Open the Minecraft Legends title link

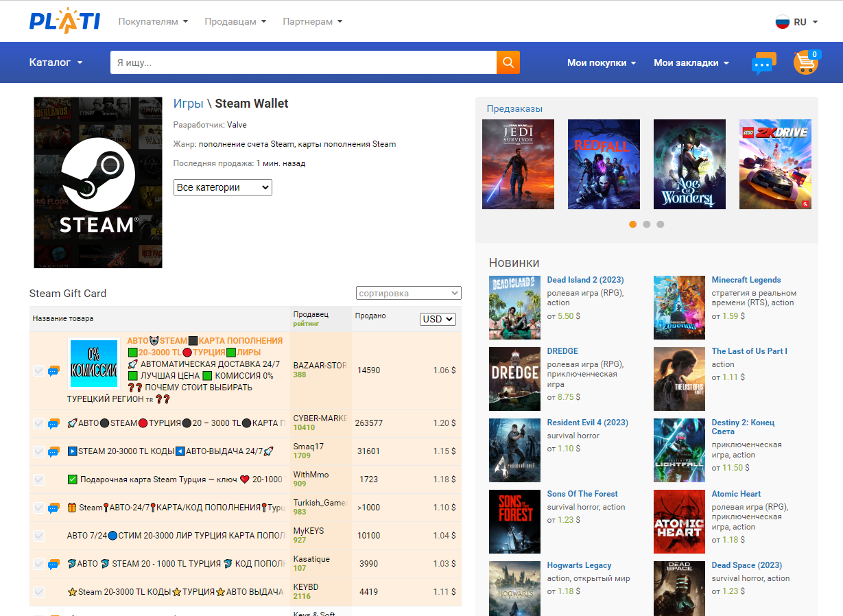click(x=746, y=280)
